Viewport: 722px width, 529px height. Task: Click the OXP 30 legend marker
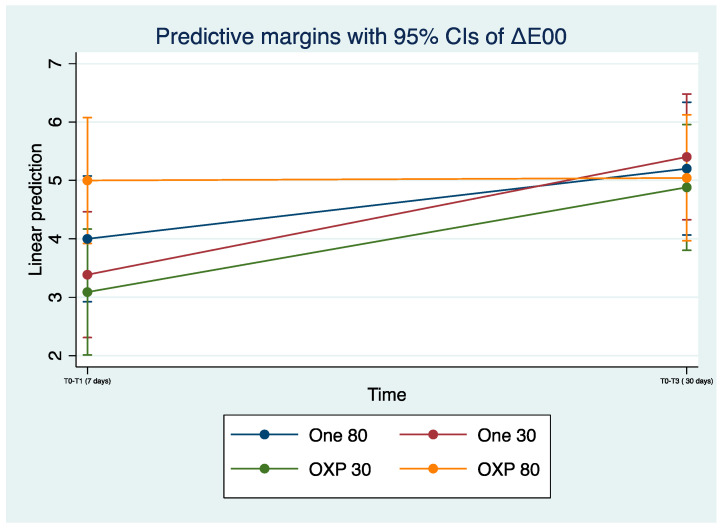[265, 471]
